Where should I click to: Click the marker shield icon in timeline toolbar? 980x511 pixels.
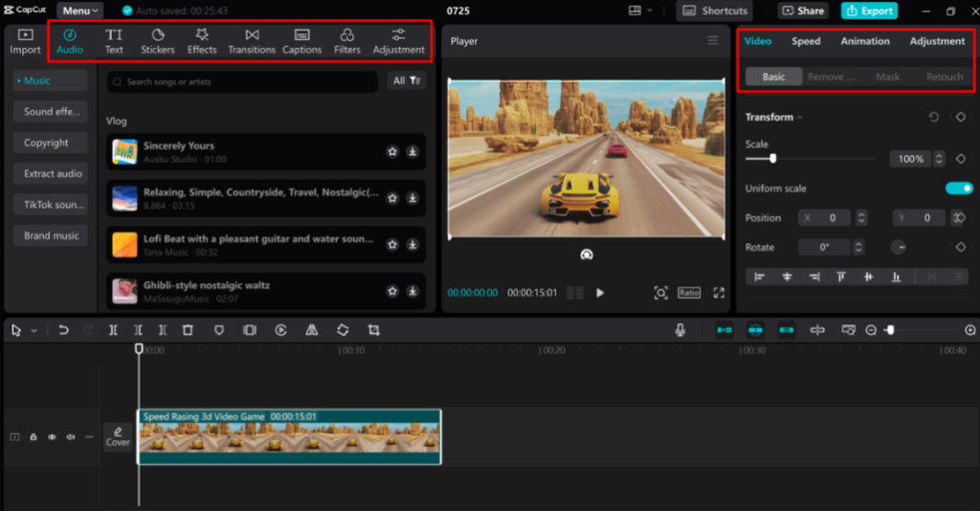pyautogui.click(x=219, y=330)
